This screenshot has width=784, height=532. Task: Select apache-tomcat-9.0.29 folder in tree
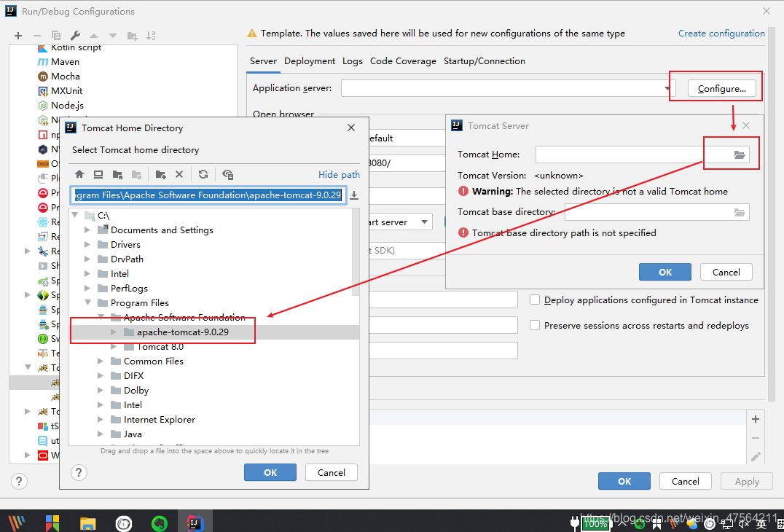(182, 332)
